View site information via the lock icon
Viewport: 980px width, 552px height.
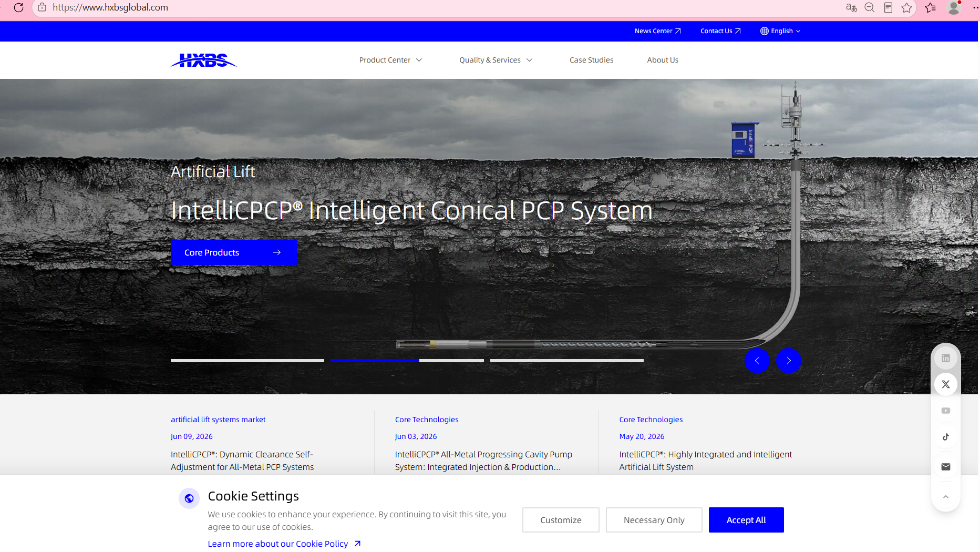pyautogui.click(x=42, y=7)
